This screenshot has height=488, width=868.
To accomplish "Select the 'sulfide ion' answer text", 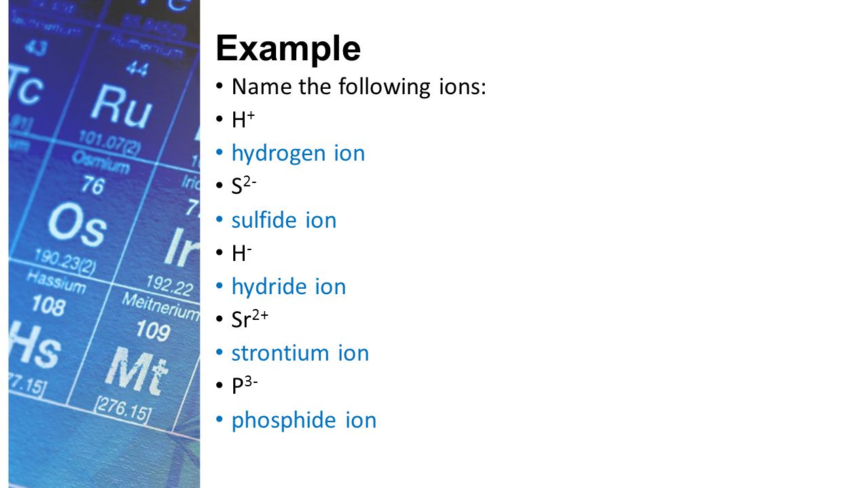I will point(284,220).
